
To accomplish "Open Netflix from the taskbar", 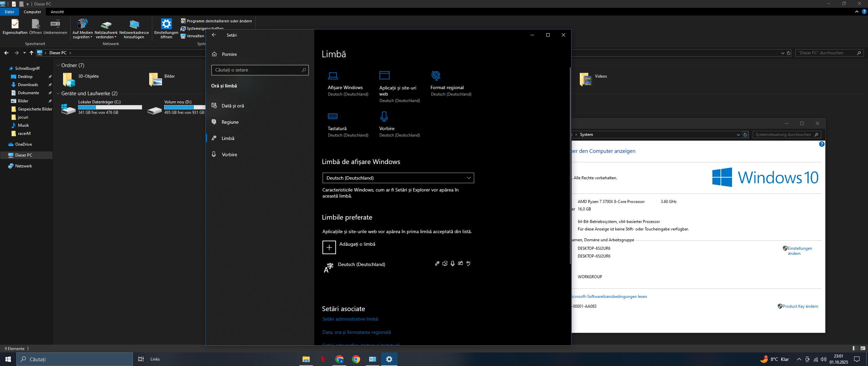I will [322, 359].
